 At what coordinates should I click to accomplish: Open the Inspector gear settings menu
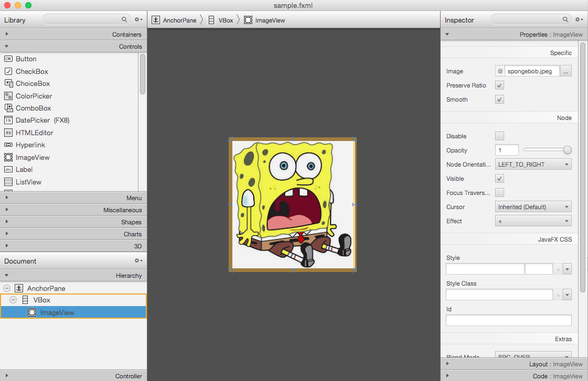pyautogui.click(x=579, y=19)
